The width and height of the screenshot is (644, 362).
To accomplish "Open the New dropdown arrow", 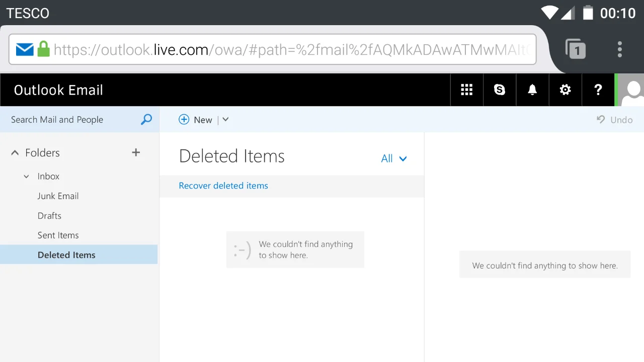I will coord(225,119).
